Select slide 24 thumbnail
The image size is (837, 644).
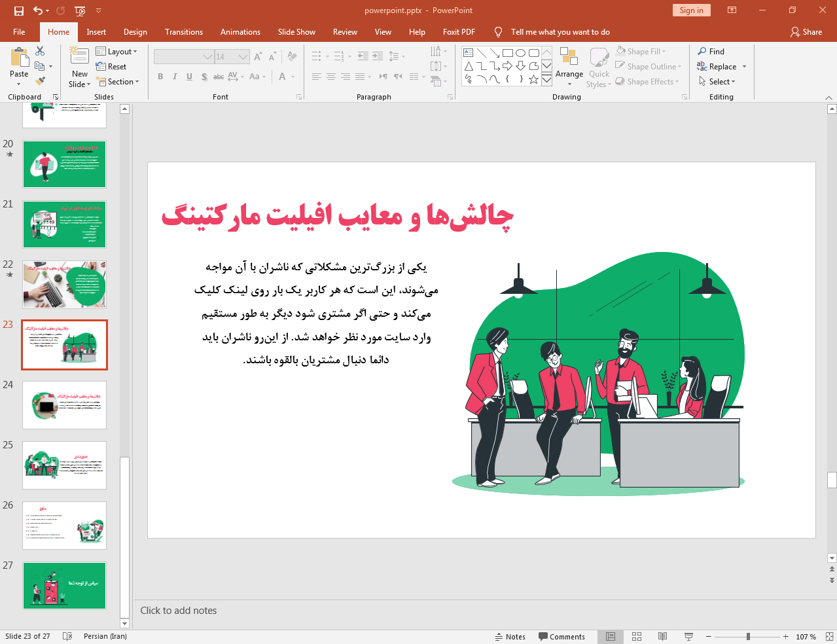64,405
